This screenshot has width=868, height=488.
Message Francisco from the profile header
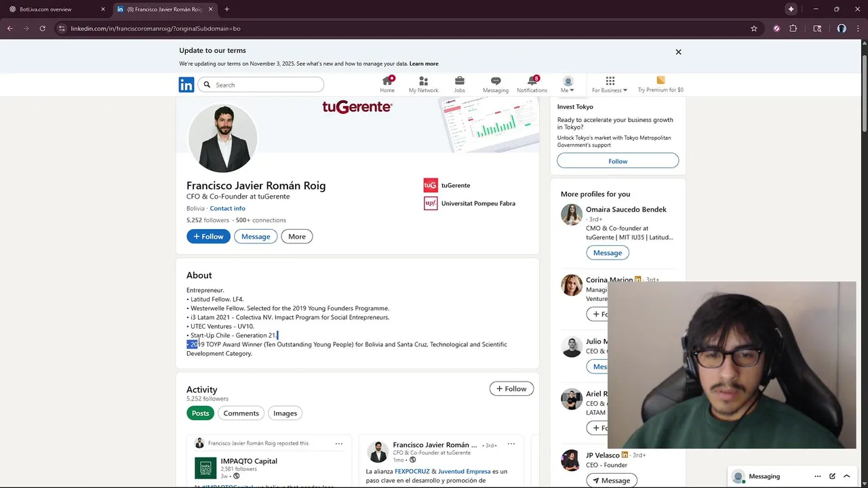tap(256, 237)
